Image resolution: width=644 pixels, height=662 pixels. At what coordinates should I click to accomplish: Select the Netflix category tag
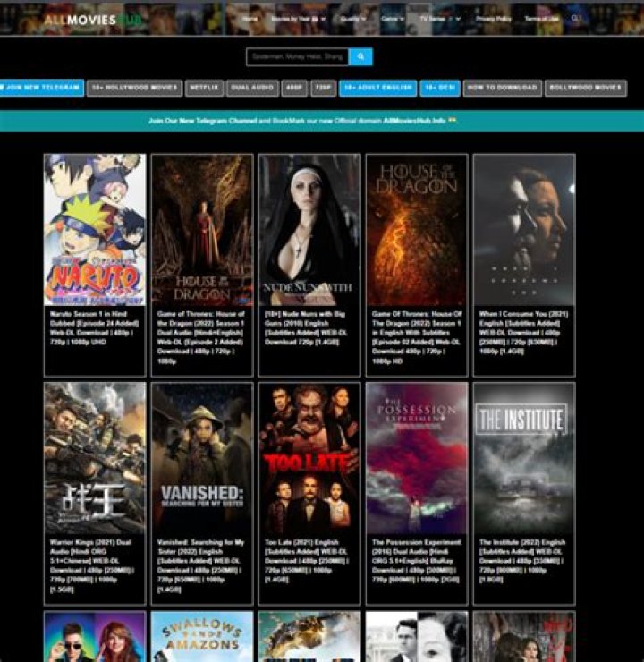coord(203,88)
